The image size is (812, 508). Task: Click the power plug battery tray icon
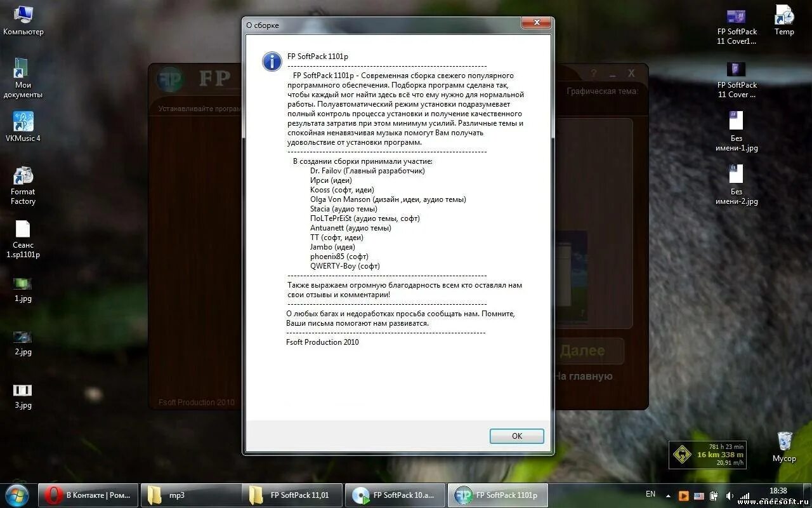[x=714, y=495]
